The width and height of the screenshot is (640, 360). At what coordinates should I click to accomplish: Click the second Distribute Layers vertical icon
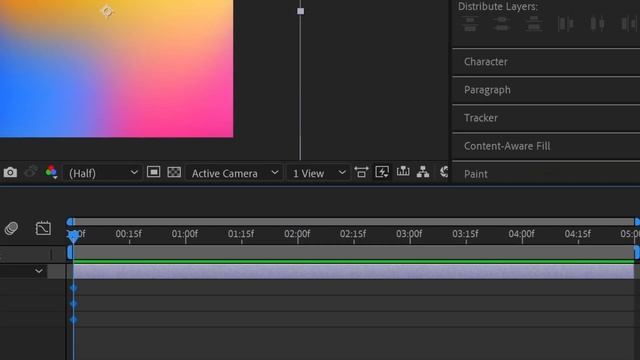tap(502, 24)
